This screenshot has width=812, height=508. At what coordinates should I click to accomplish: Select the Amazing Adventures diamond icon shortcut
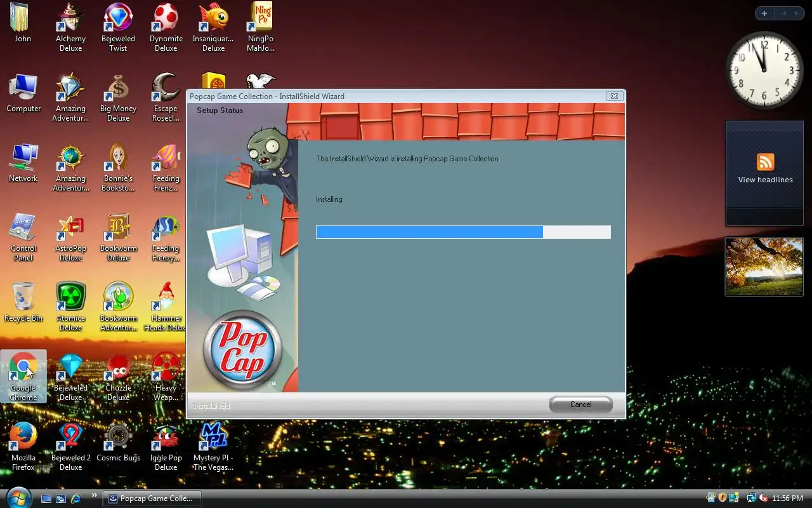(70, 97)
